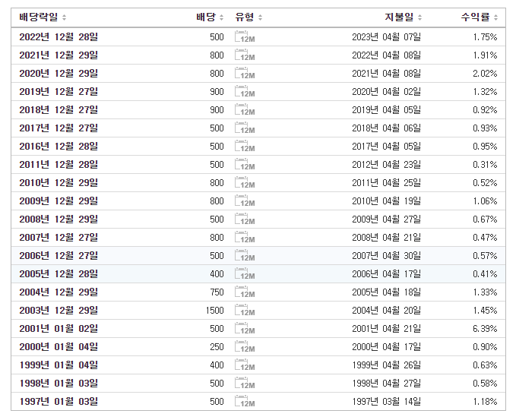516x420 pixels.
Task: Sort by 수익률 column header
Action: point(479,17)
